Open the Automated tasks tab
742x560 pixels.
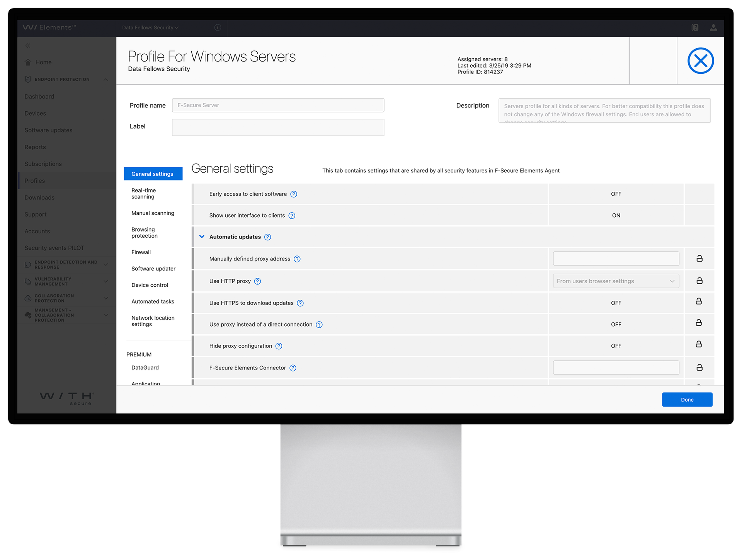pos(153,301)
